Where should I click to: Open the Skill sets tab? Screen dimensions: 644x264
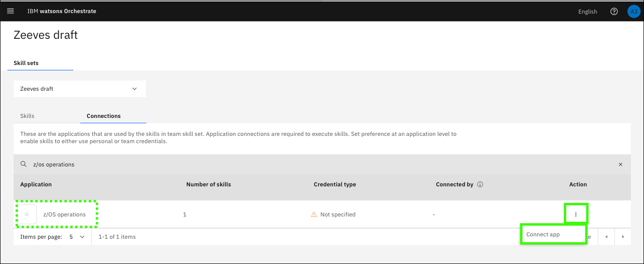[x=26, y=63]
